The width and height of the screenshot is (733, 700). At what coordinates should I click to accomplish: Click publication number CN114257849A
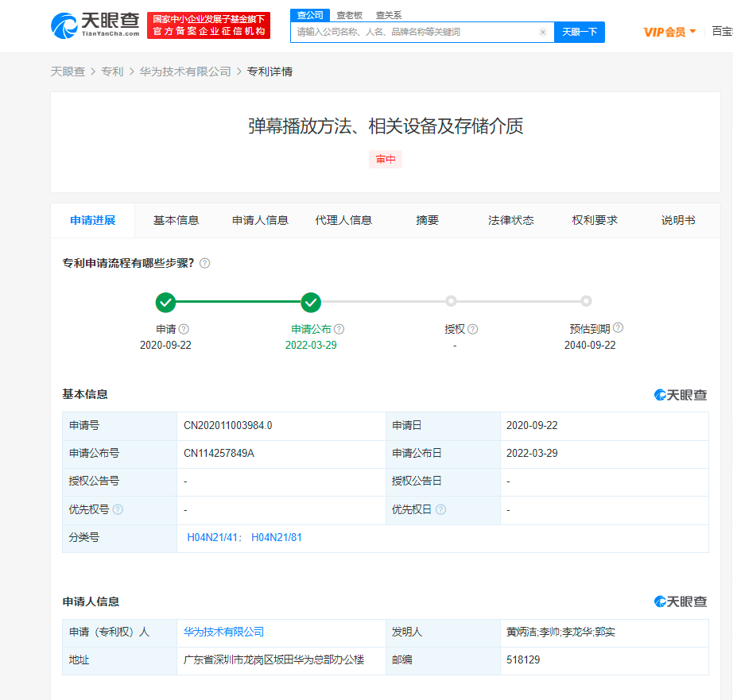pos(219,453)
